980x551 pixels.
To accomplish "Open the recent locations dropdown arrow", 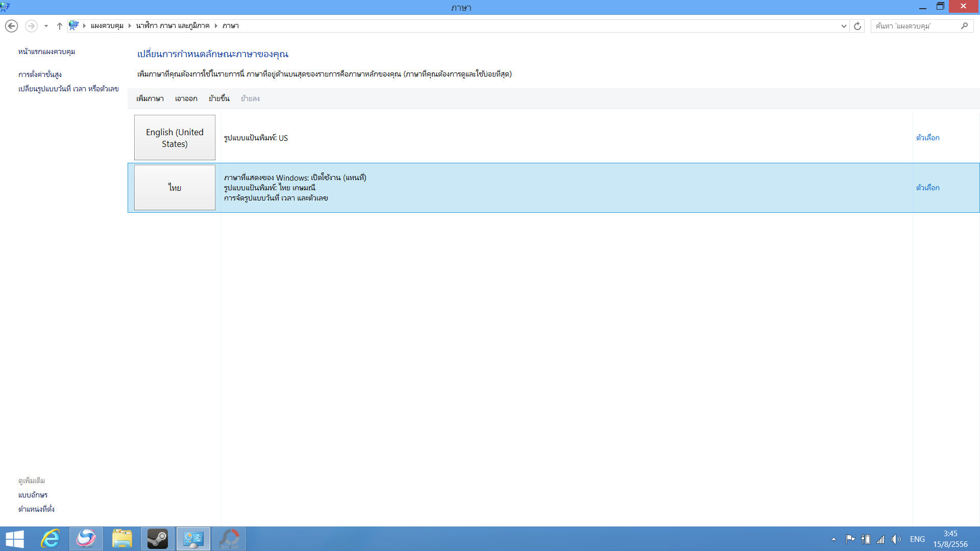I will coord(46,26).
